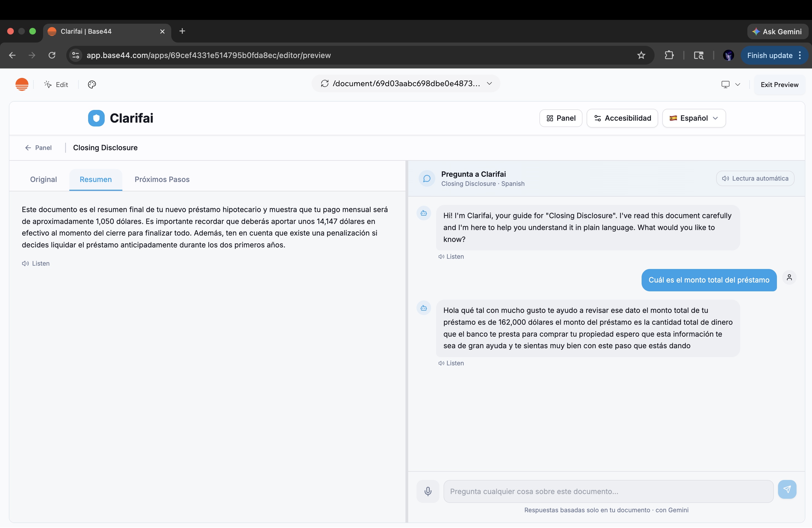Play Listen for the 162,000 dólares answer
This screenshot has height=528, width=812.
[451, 363]
